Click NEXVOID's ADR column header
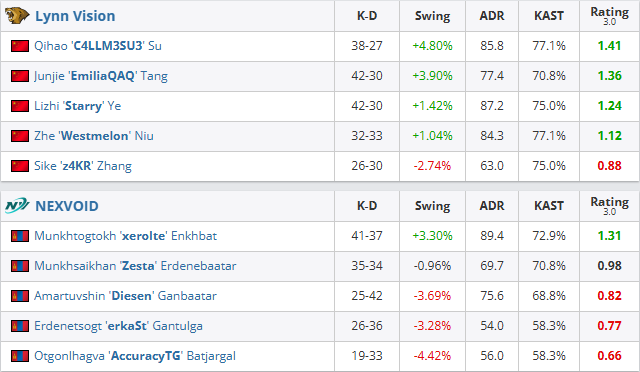Image resolution: width=640 pixels, height=372 pixels. click(492, 206)
